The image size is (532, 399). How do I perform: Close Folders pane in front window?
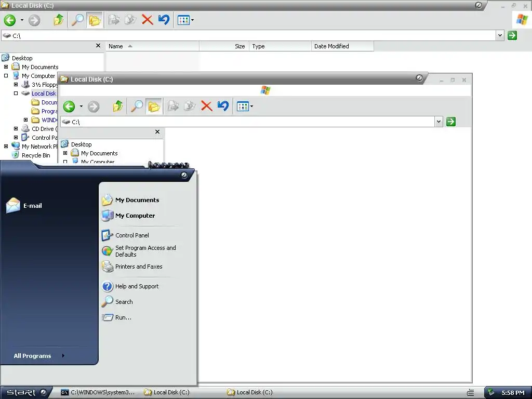coord(157,131)
